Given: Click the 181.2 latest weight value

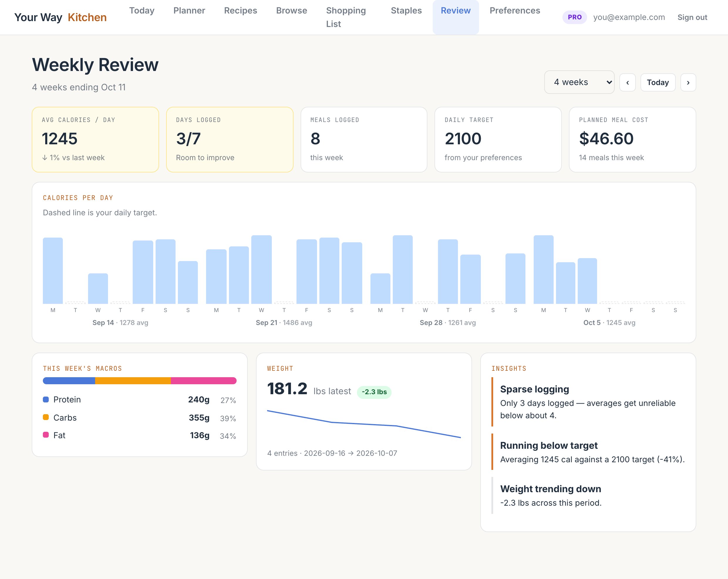Looking at the screenshot, I should 287,389.
